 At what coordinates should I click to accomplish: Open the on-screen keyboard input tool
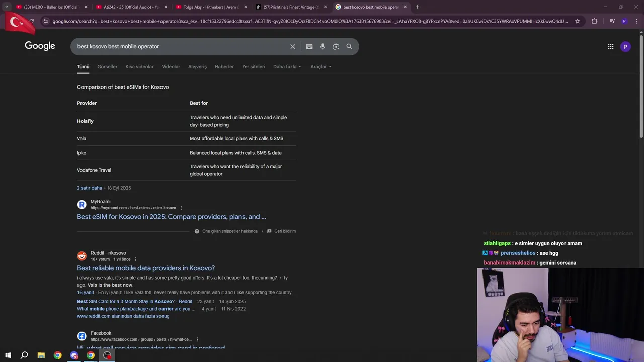click(x=309, y=46)
